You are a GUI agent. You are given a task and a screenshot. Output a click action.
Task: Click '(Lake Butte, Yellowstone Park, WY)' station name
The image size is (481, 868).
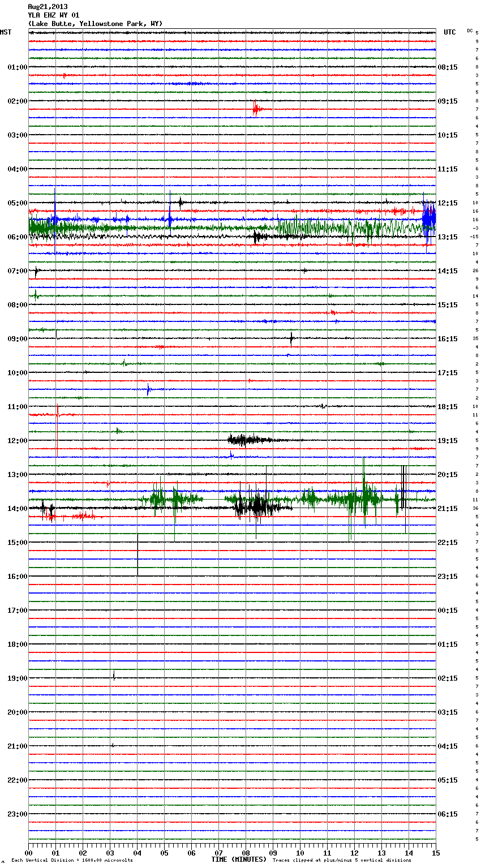click(95, 24)
